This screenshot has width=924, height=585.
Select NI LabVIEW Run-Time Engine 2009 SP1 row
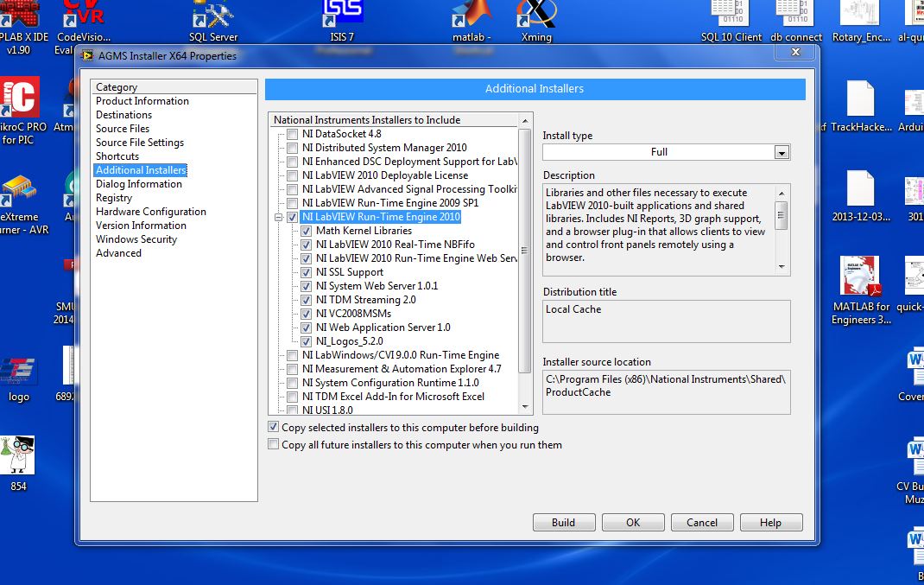coord(390,203)
